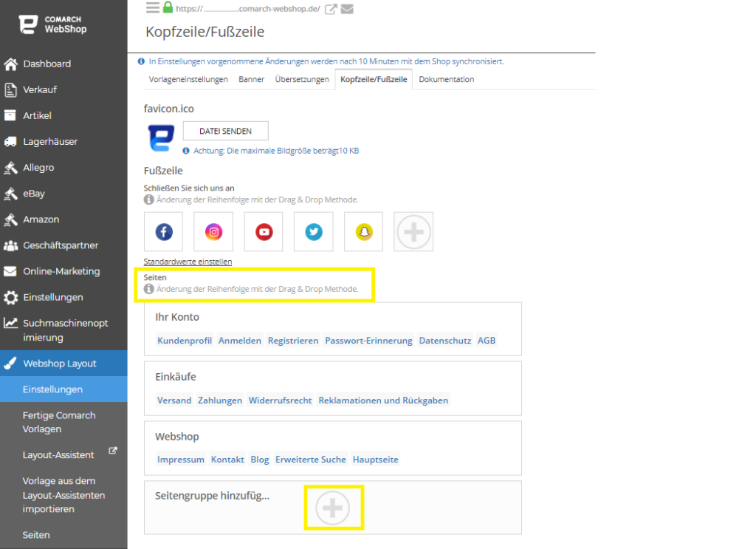The height and width of the screenshot is (549, 756).
Task: Switch to Banner tab
Action: (251, 79)
